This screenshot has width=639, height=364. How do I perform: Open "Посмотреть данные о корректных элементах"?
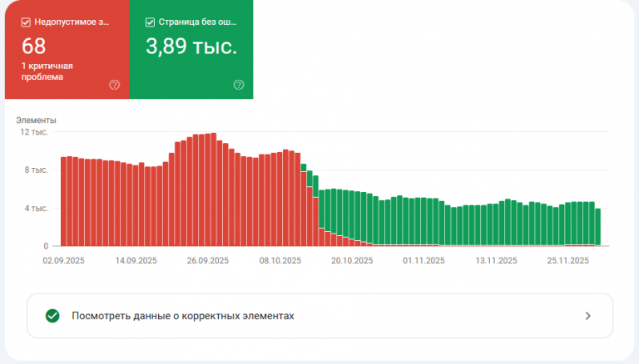319,316
